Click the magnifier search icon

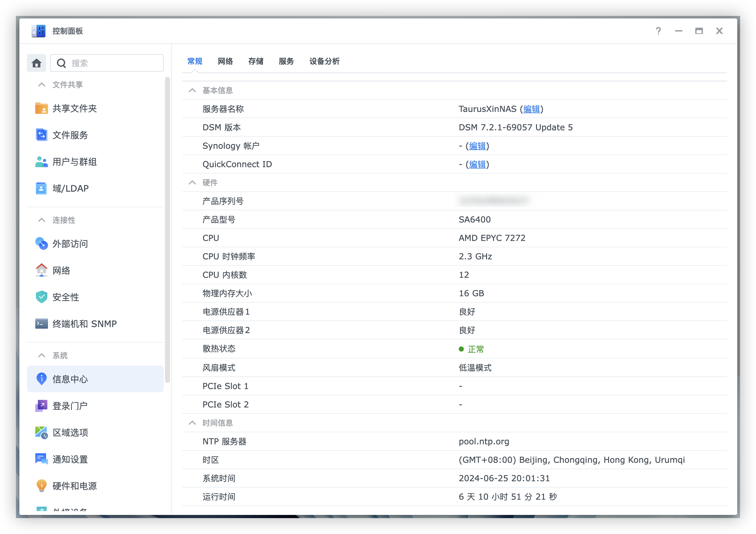[61, 63]
